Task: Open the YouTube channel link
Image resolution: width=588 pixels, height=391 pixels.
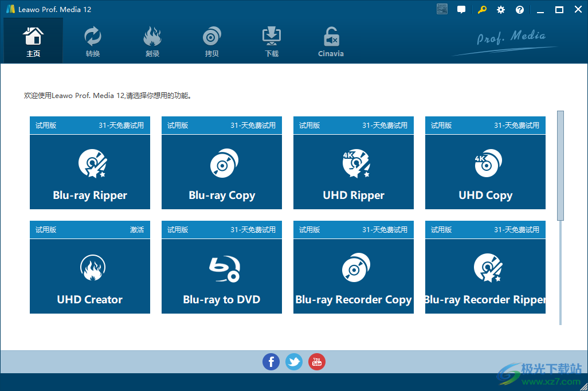Action: [x=317, y=362]
